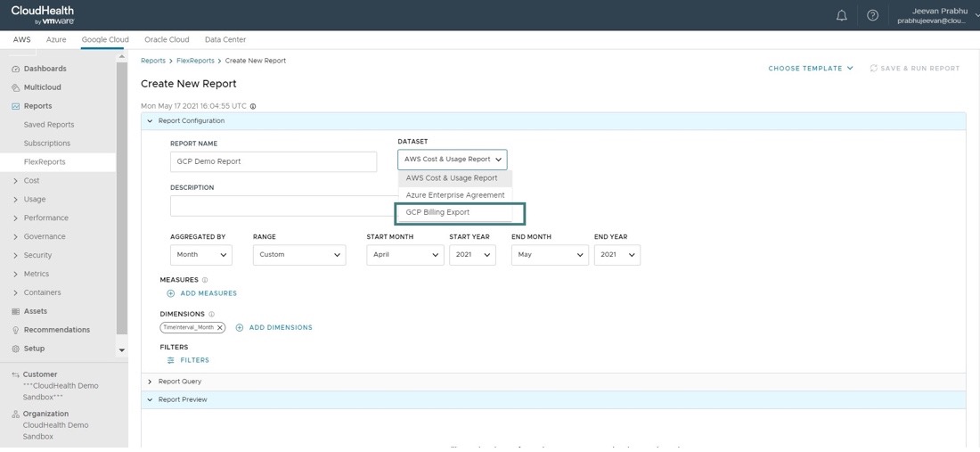This screenshot has width=980, height=452.
Task: Open the End Year 2021 dropdown
Action: point(617,255)
